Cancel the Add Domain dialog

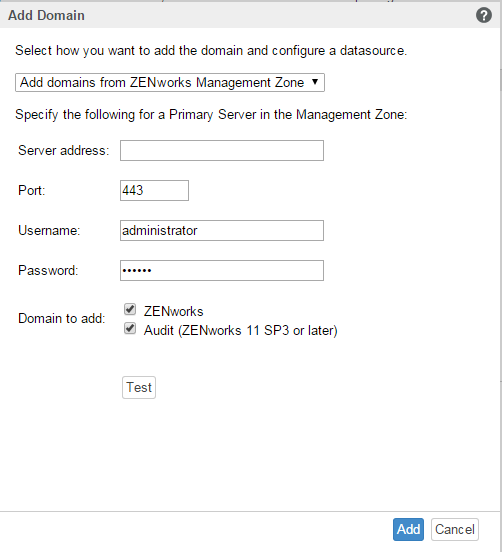pyautogui.click(x=454, y=529)
